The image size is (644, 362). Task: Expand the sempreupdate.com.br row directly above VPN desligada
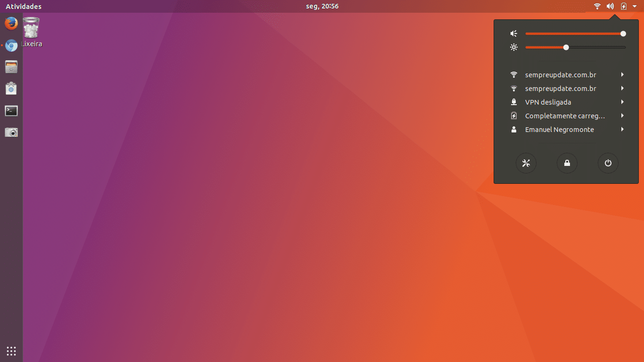[567, 89]
